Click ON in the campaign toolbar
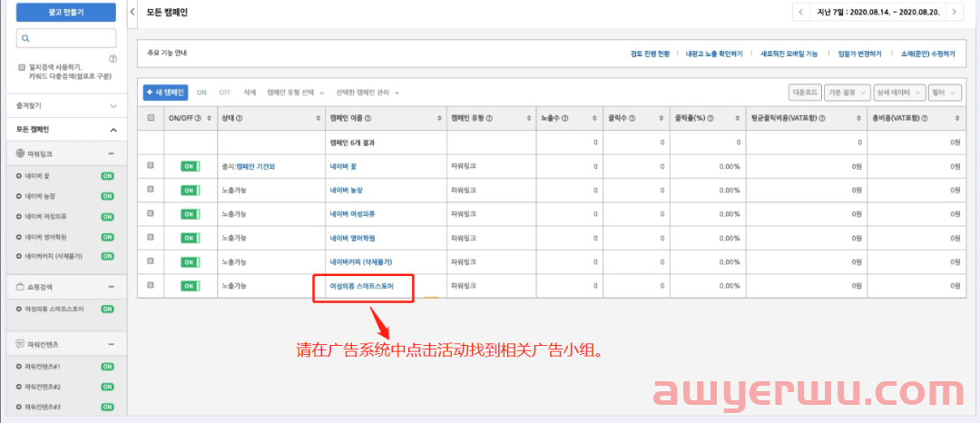Image resolution: width=980 pixels, height=423 pixels. 201,93
